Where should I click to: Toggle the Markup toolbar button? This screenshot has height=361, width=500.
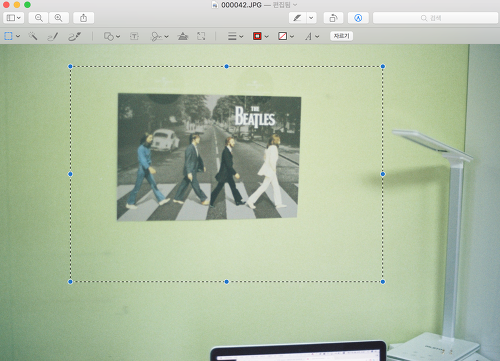[358, 18]
